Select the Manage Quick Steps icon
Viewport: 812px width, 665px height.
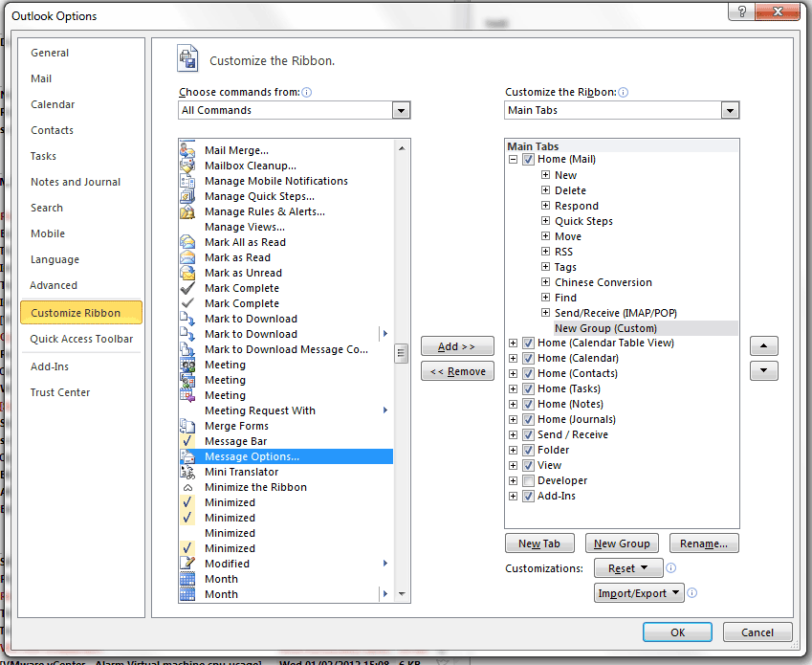pyautogui.click(x=187, y=196)
